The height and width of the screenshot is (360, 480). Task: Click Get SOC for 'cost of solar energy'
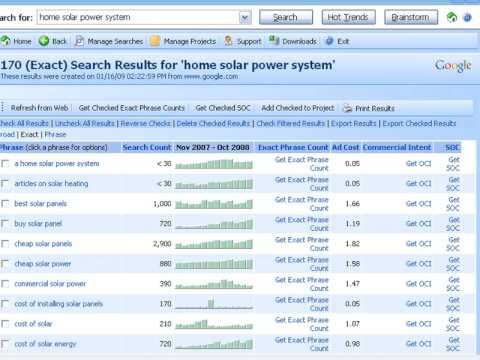click(453, 344)
